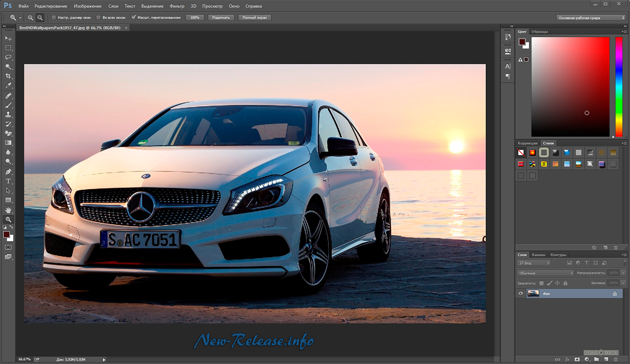630x364 pixels.
Task: Switch to the Образцы tab
Action: pos(539,31)
